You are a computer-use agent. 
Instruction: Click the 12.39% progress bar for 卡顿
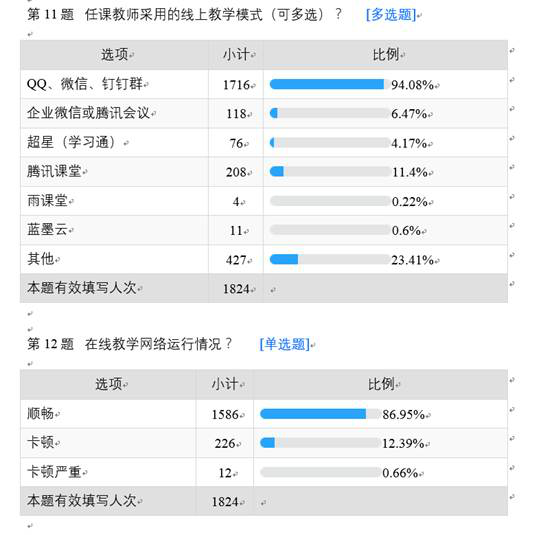(320, 443)
